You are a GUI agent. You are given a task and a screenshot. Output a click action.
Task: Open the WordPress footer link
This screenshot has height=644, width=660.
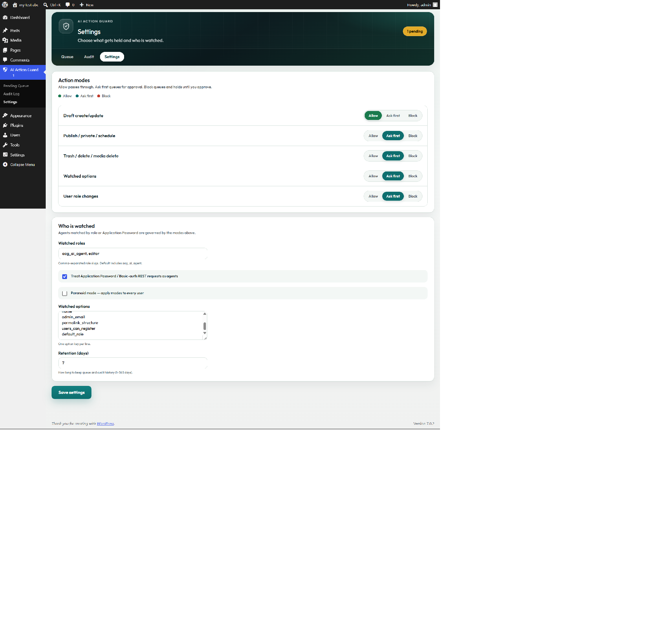105,424
